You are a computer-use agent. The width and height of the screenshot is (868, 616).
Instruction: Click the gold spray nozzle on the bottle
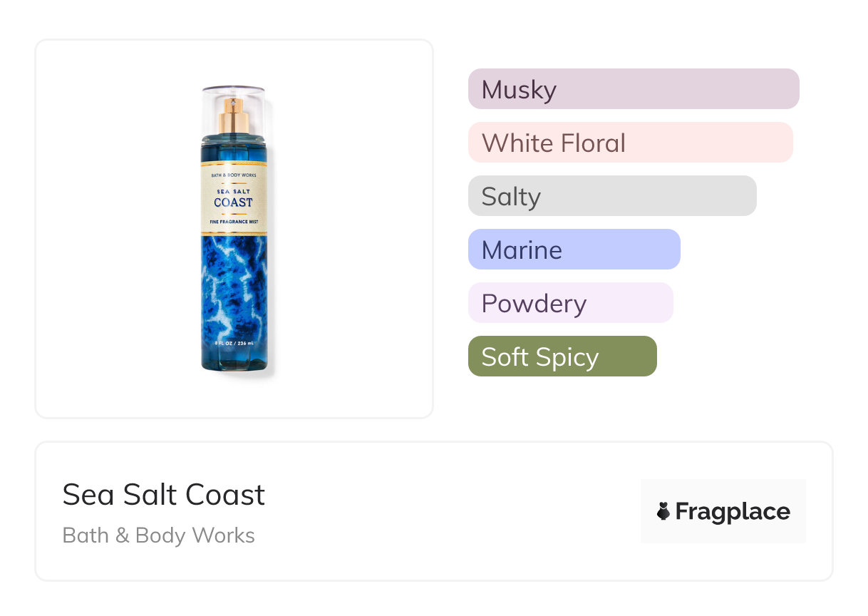pos(233,118)
